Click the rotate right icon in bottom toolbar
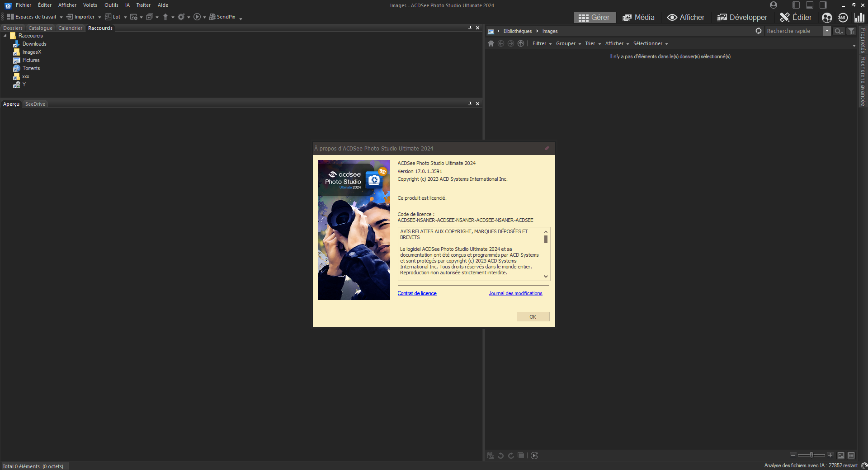868x470 pixels. [511, 456]
